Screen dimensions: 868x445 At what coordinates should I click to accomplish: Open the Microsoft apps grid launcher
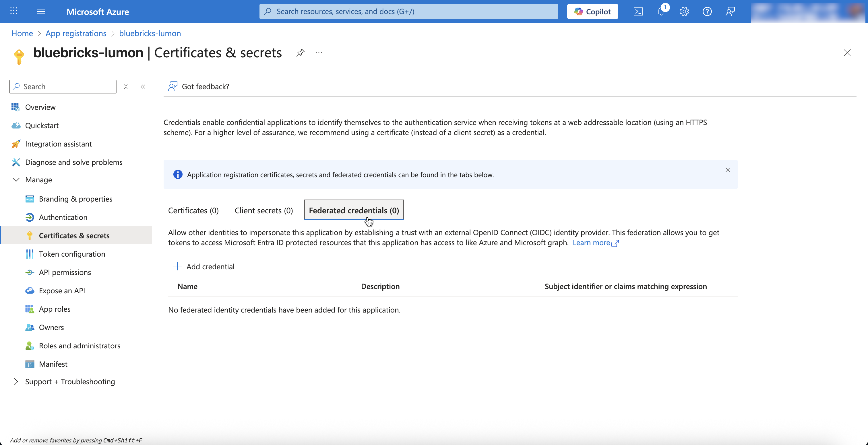point(14,11)
